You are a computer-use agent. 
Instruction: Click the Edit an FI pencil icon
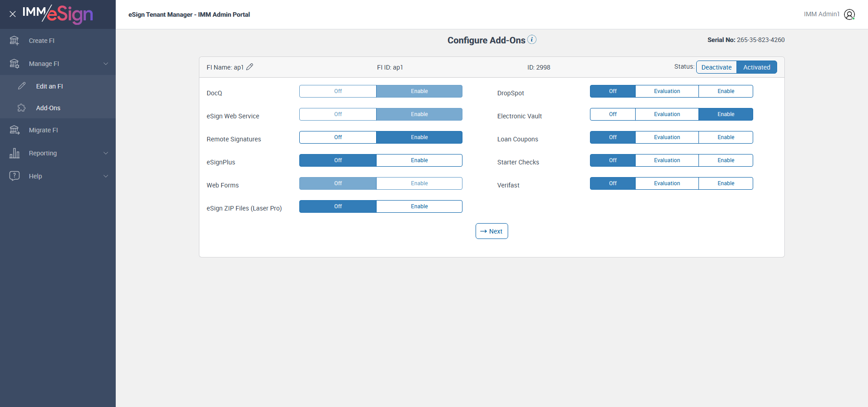tap(22, 86)
